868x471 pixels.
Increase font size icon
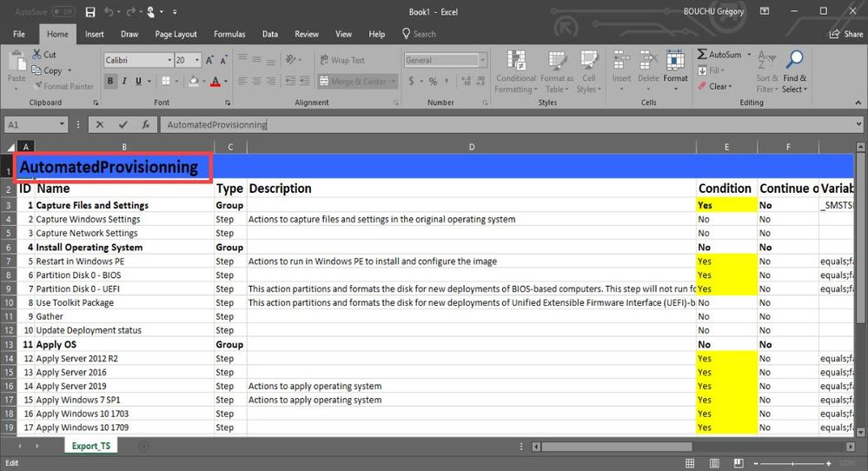209,60
